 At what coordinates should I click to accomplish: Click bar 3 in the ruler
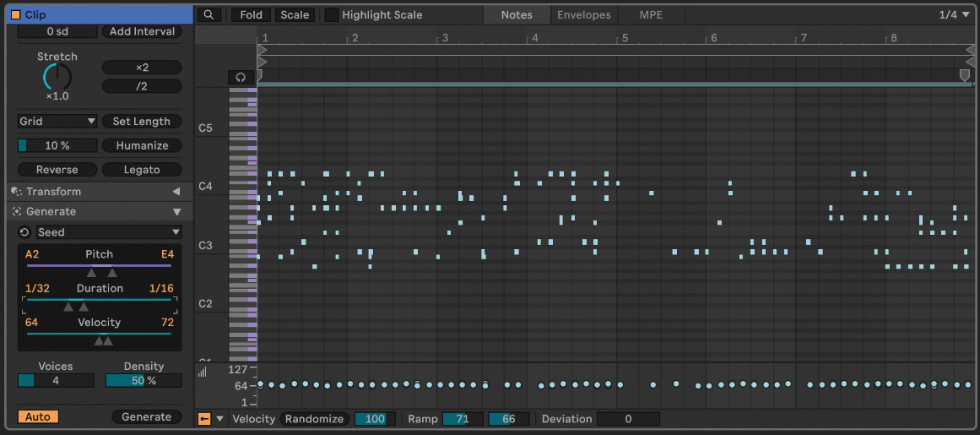coord(445,38)
